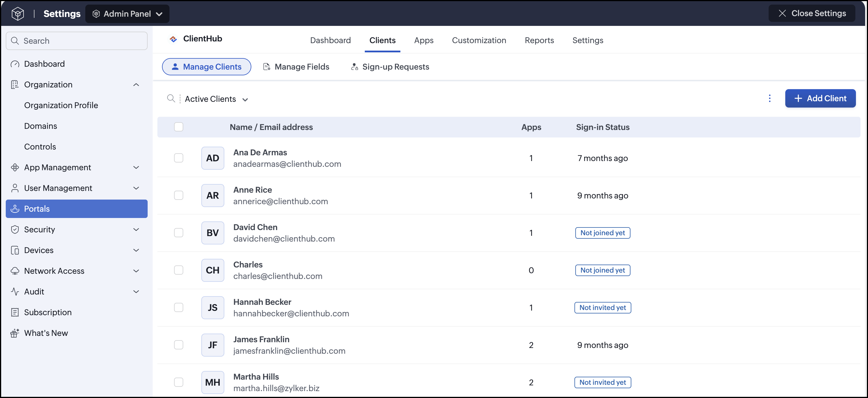The image size is (868, 398).
Task: Click the Audit pulse icon
Action: (15, 292)
